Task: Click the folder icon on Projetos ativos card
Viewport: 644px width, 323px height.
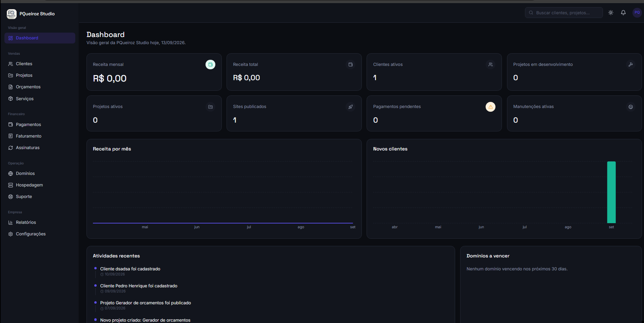Action: point(210,107)
